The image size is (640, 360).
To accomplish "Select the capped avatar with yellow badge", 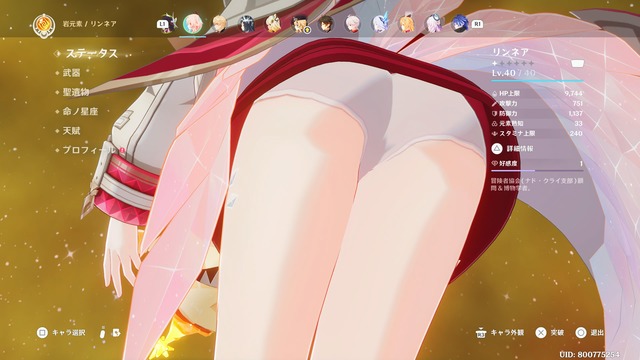I will click(300, 24).
